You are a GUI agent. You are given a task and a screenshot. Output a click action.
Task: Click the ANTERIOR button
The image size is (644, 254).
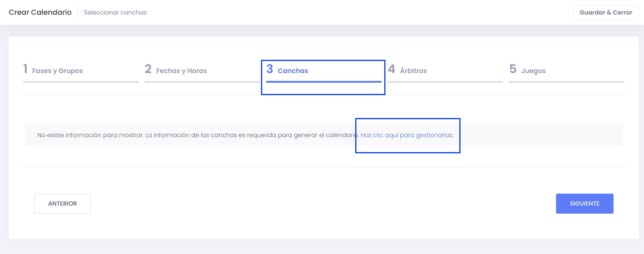point(63,204)
